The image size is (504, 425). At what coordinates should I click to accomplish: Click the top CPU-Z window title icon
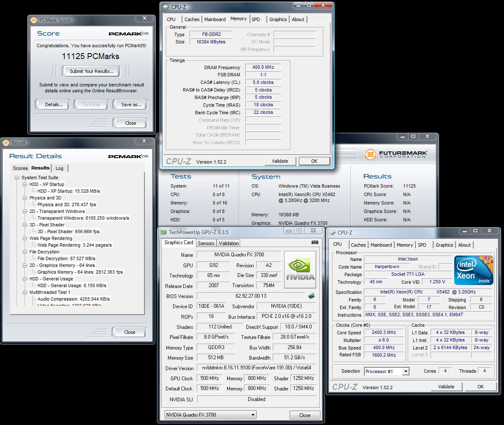165,7
